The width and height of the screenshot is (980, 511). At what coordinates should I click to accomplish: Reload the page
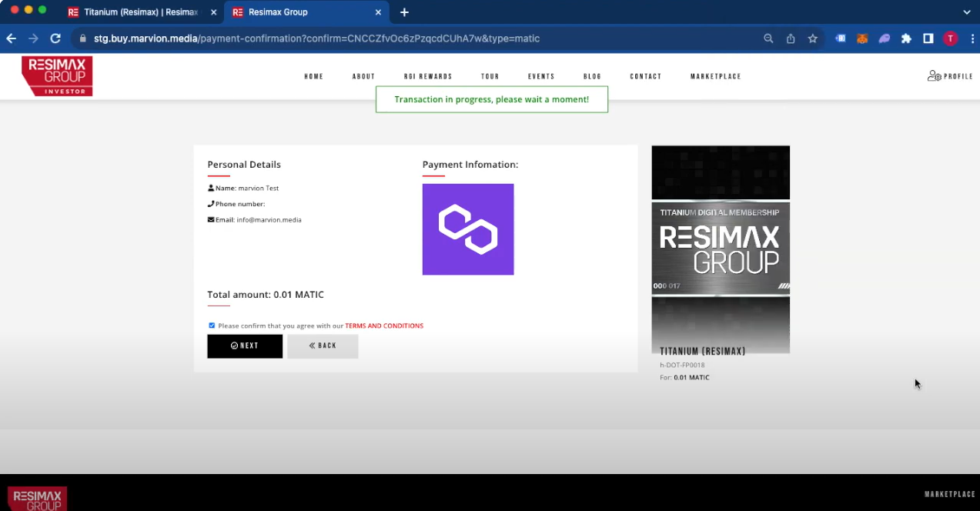tap(55, 38)
